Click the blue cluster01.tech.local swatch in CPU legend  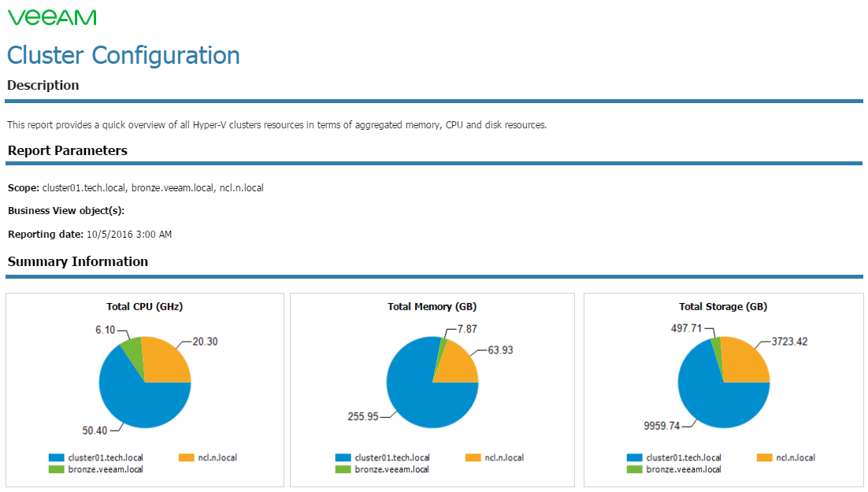(57, 457)
